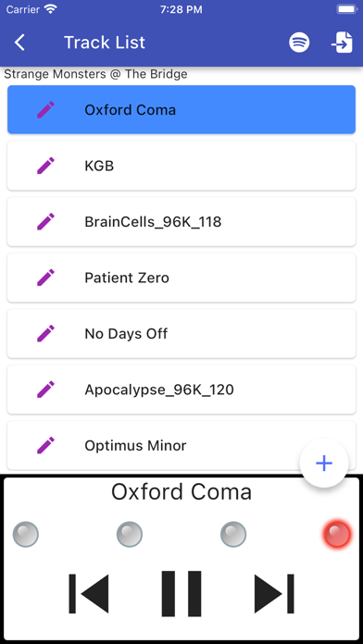
Task: Pause the playing track
Action: 181,593
